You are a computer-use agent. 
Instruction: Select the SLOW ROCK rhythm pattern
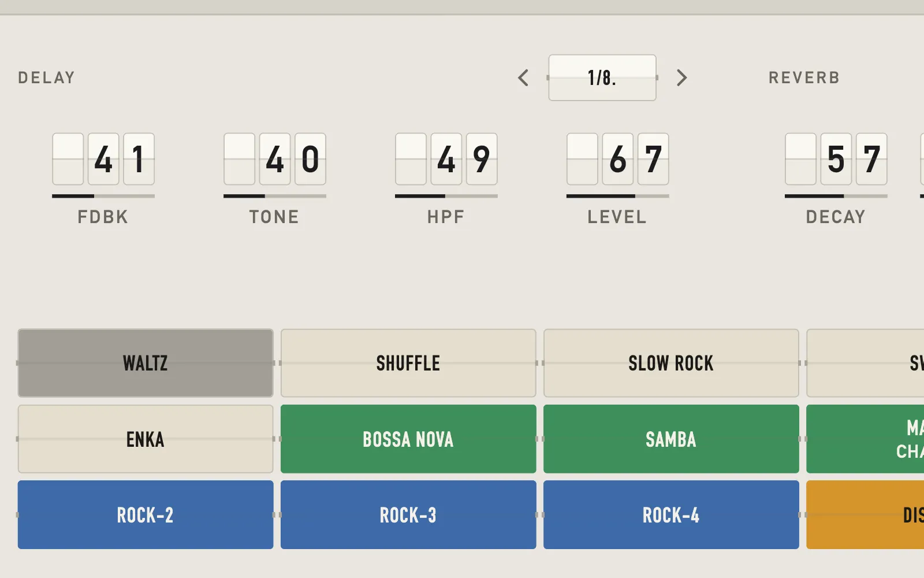tap(671, 363)
